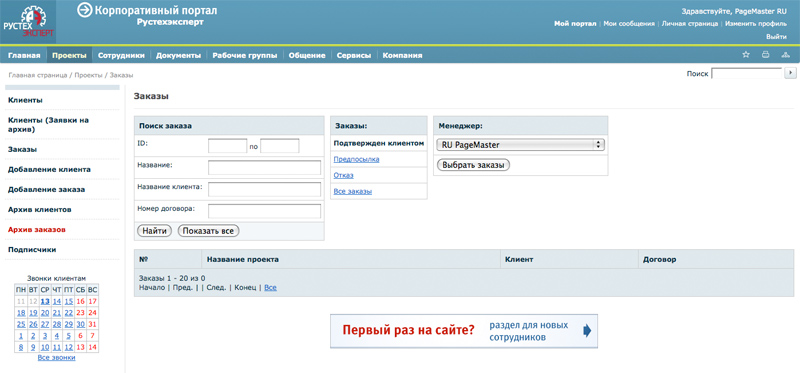
Task: Click the Предпосылка link
Action: tap(356, 159)
